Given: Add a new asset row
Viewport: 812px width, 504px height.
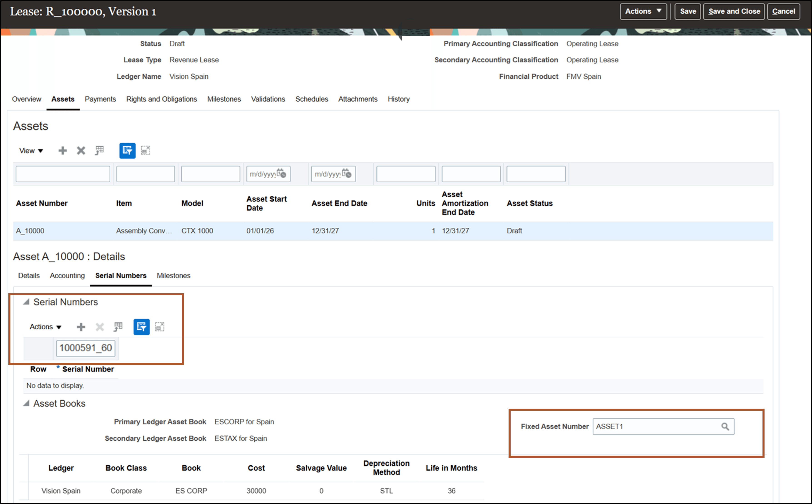Looking at the screenshot, I should 62,150.
